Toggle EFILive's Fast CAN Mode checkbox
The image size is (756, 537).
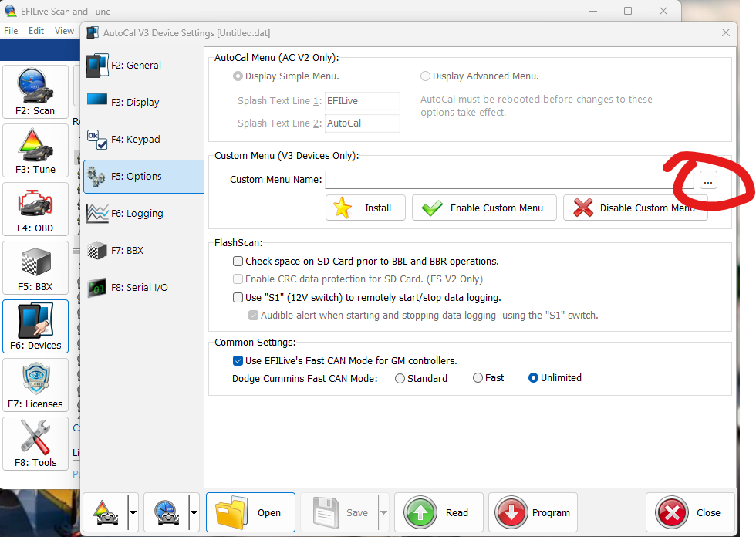coord(238,360)
